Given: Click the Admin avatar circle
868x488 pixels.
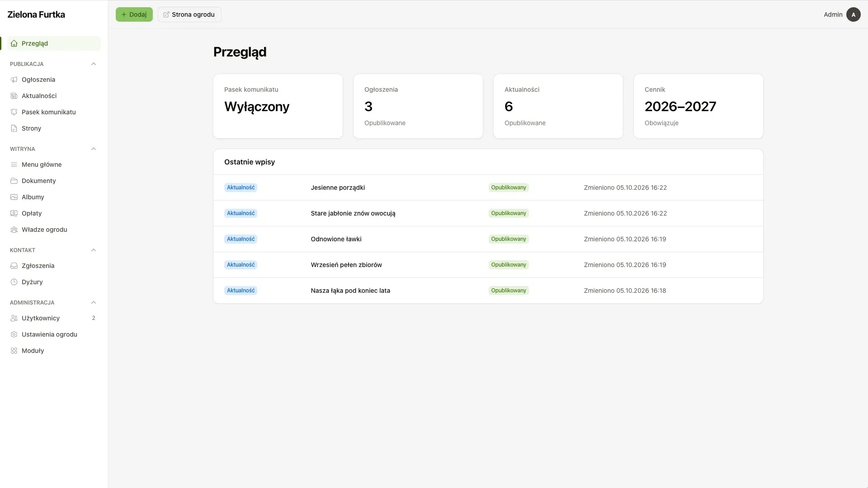Looking at the screenshot, I should click(x=853, y=14).
